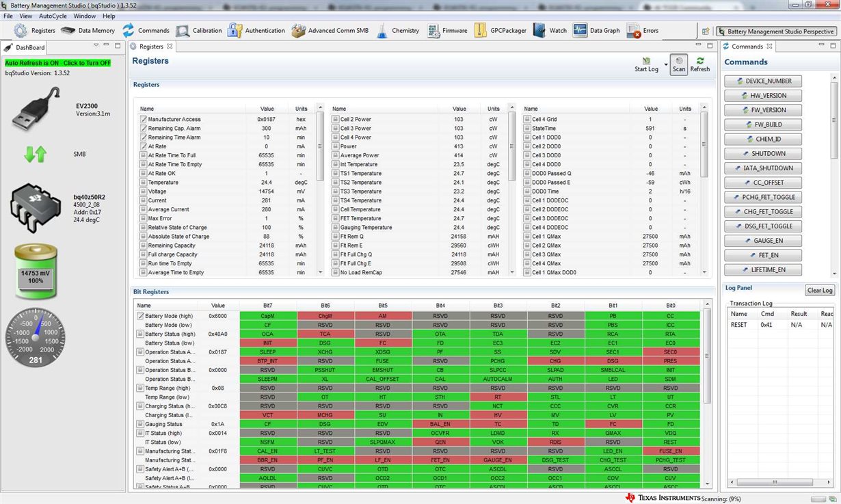Click the Int Temperature register row
The width and height of the screenshot is (841, 504).
[418, 164]
